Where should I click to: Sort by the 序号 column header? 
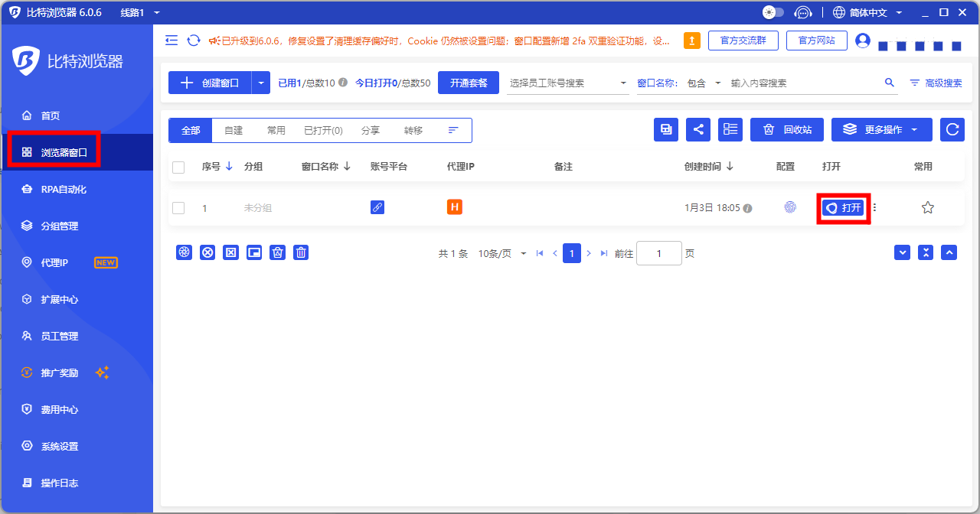[217, 167]
